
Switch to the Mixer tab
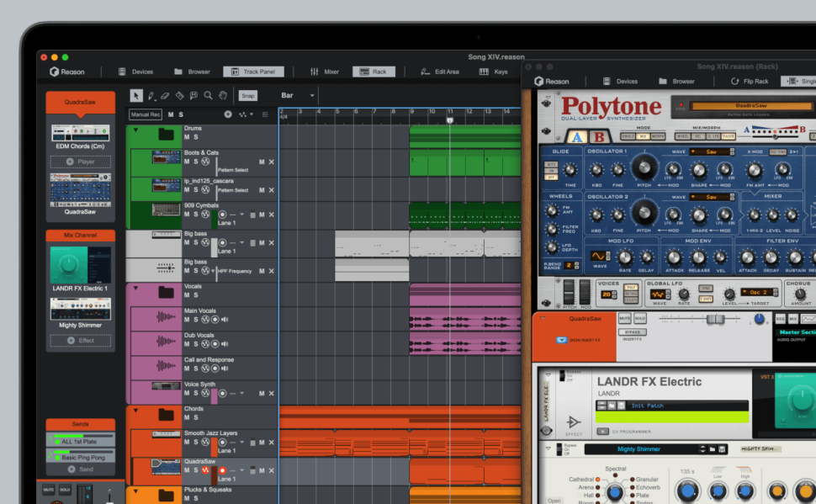[x=324, y=72]
